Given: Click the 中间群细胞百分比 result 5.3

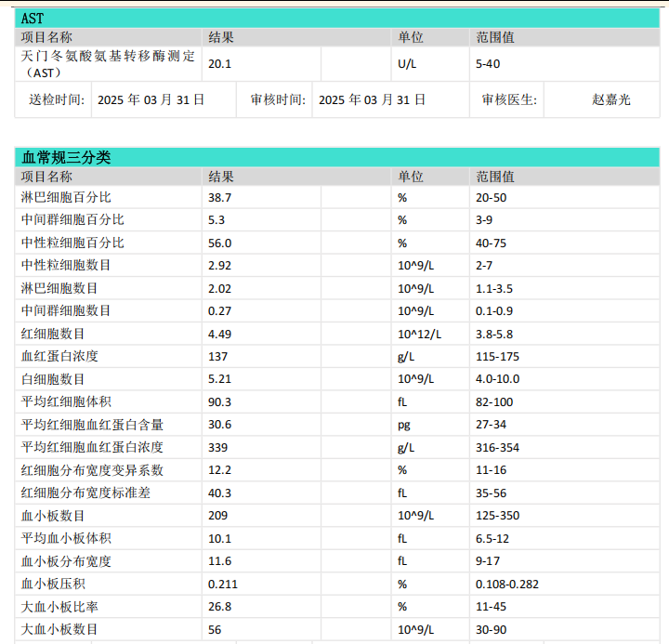Looking at the screenshot, I should 216,220.
